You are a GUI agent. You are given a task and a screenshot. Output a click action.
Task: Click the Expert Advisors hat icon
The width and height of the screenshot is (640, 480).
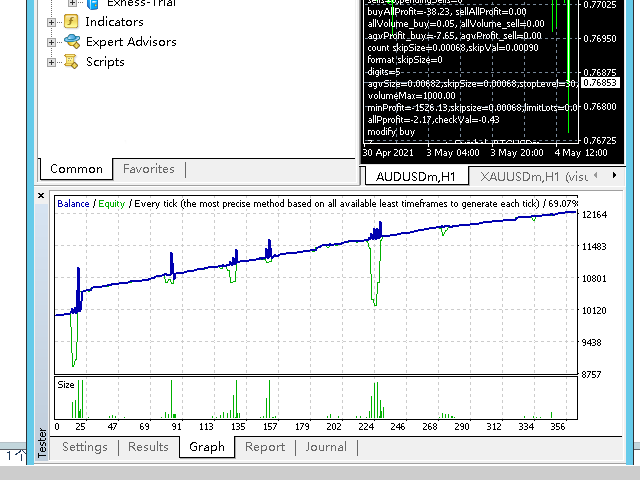coord(72,41)
